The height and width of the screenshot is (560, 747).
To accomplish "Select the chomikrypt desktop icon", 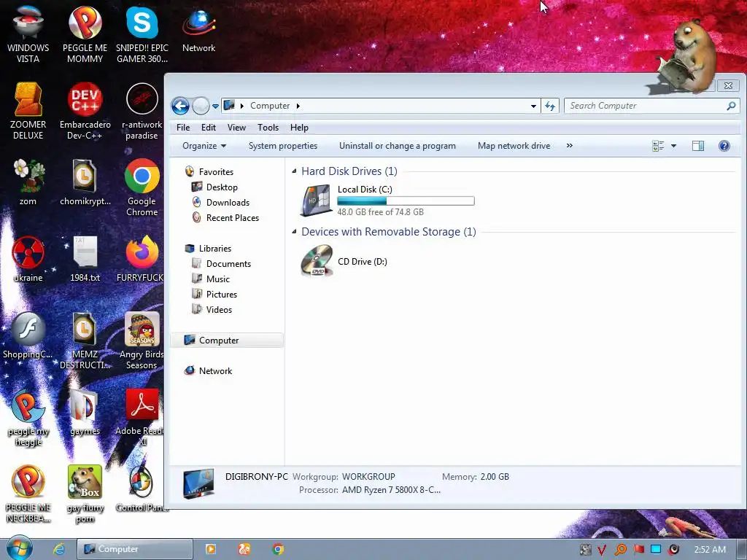I will (x=85, y=182).
